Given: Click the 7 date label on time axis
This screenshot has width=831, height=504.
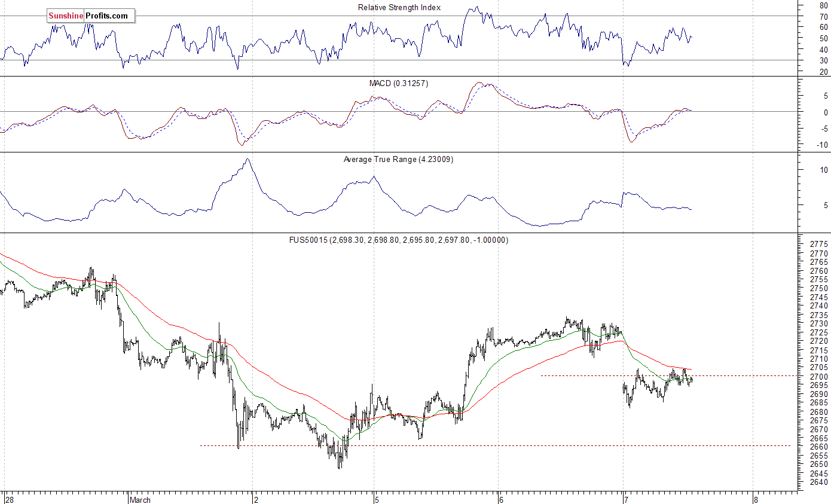Looking at the screenshot, I should [625, 500].
